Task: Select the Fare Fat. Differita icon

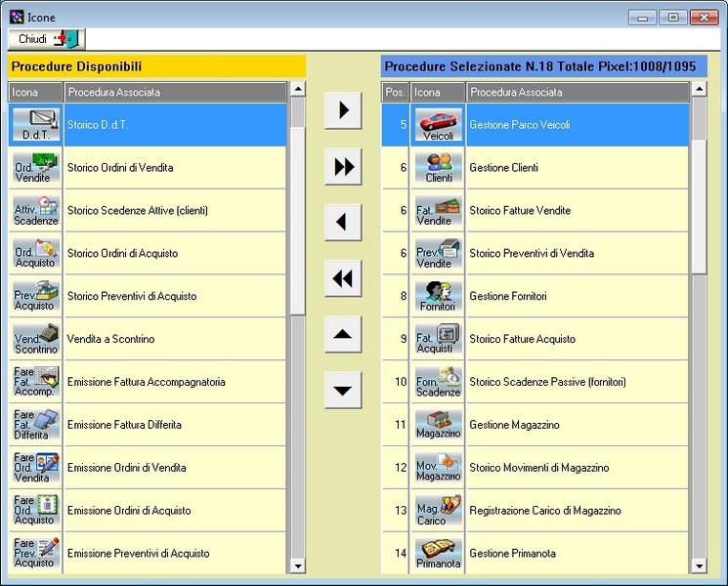Action: coord(36,425)
